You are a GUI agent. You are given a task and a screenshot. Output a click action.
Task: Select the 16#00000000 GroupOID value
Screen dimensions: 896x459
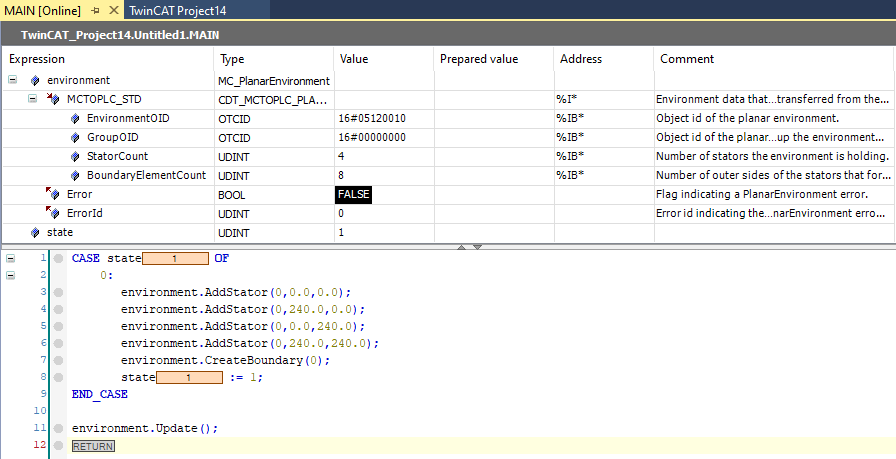click(x=372, y=138)
